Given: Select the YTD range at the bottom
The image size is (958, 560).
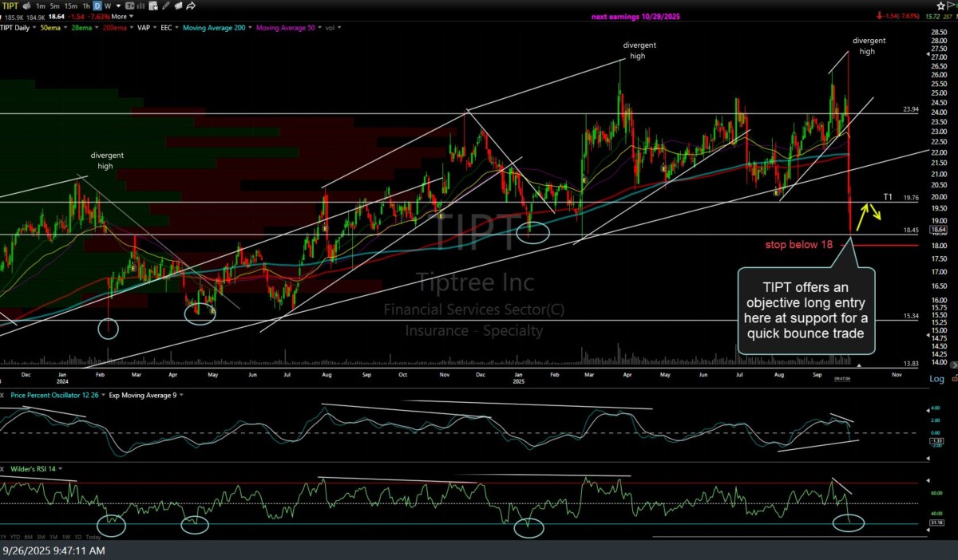Looking at the screenshot, I should click(15, 537).
